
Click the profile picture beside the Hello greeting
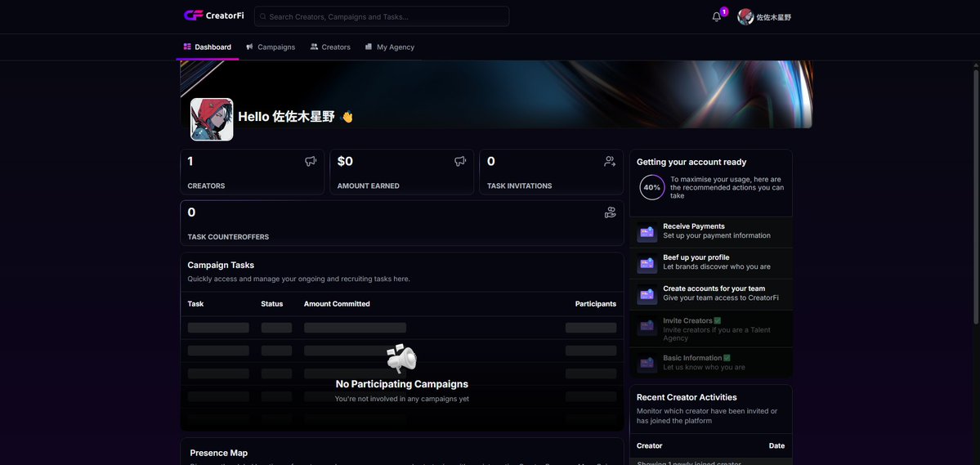(212, 119)
